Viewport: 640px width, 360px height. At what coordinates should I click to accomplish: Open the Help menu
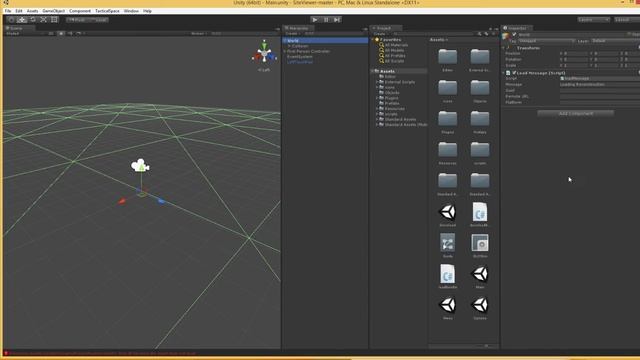(x=147, y=11)
